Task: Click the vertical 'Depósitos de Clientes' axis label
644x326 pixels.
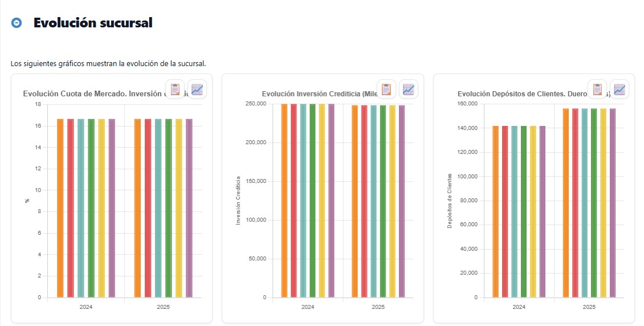Action: [449, 201]
